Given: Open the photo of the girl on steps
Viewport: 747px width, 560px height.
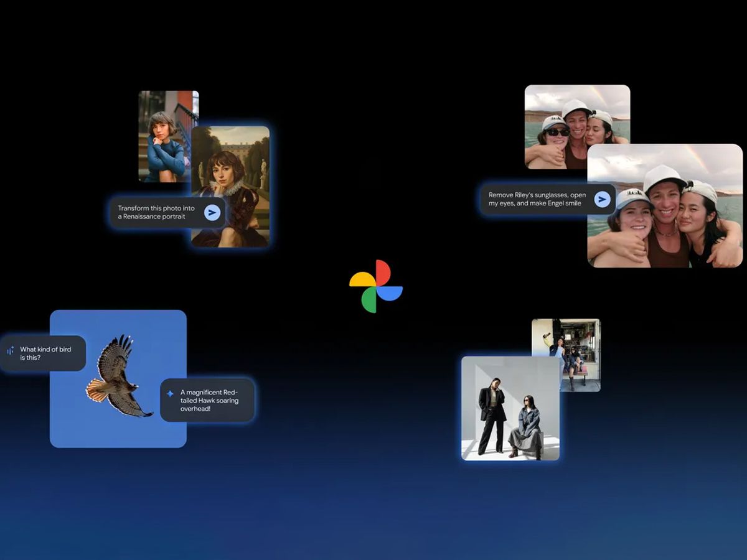Looking at the screenshot, I should coord(164,134).
